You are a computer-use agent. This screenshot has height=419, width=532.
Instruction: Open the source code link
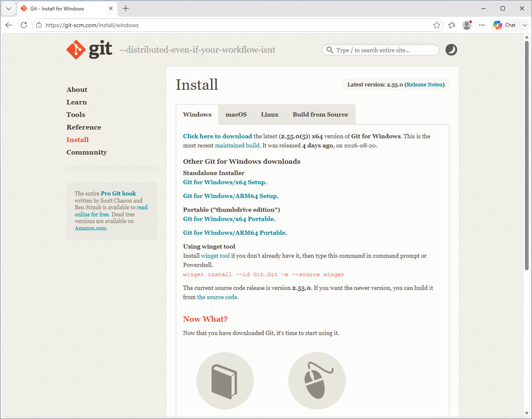point(217,297)
